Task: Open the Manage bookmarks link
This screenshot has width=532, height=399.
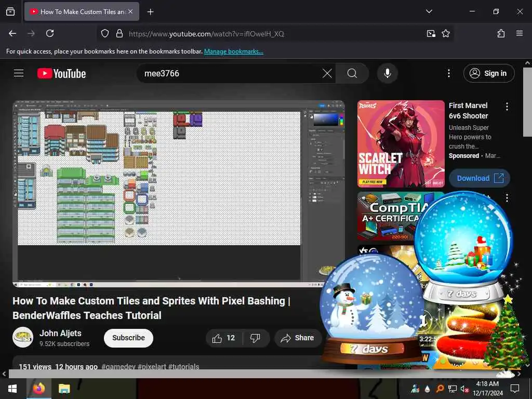Action: pos(233,51)
